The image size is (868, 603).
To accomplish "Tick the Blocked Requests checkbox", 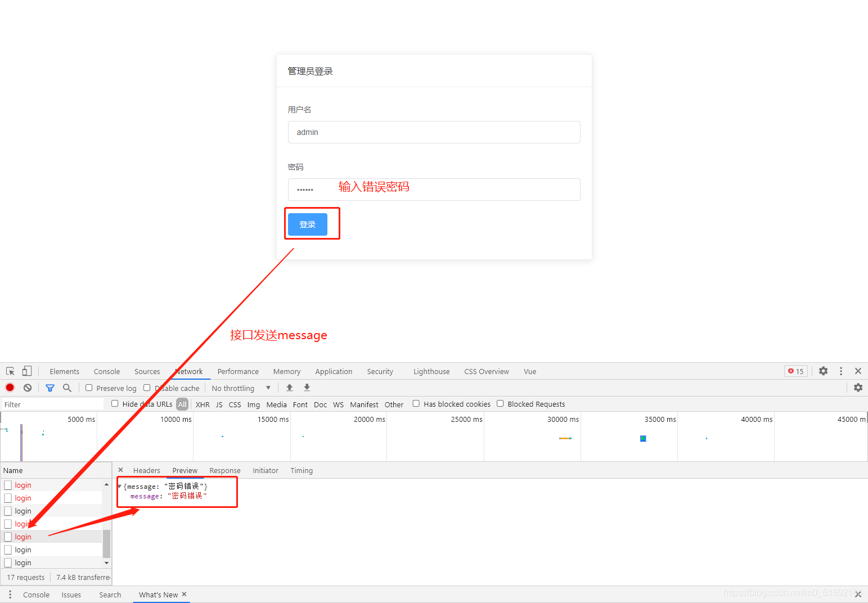I will point(500,403).
